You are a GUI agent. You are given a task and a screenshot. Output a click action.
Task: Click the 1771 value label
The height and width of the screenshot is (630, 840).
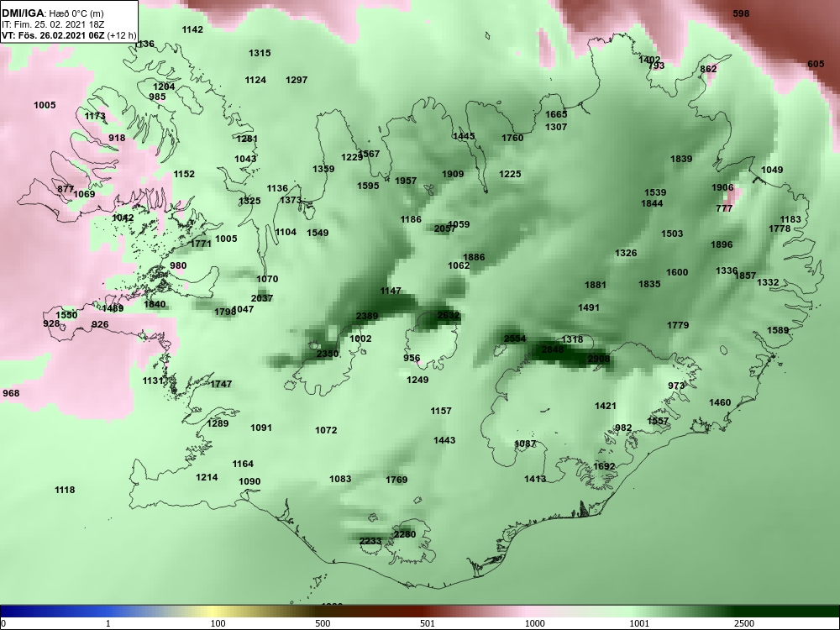pyautogui.click(x=201, y=244)
